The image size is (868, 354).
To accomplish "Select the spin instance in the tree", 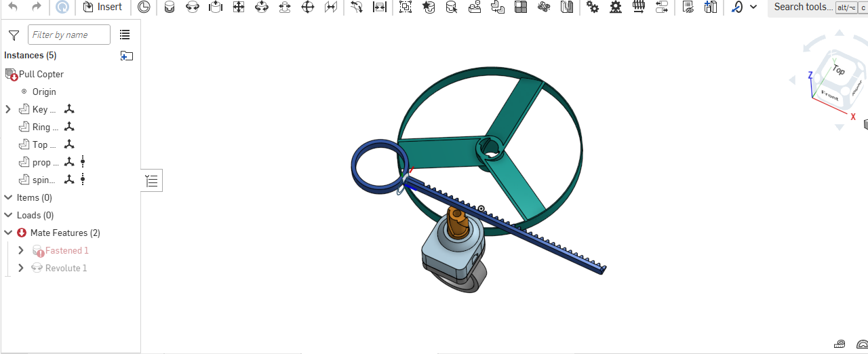I will 43,180.
